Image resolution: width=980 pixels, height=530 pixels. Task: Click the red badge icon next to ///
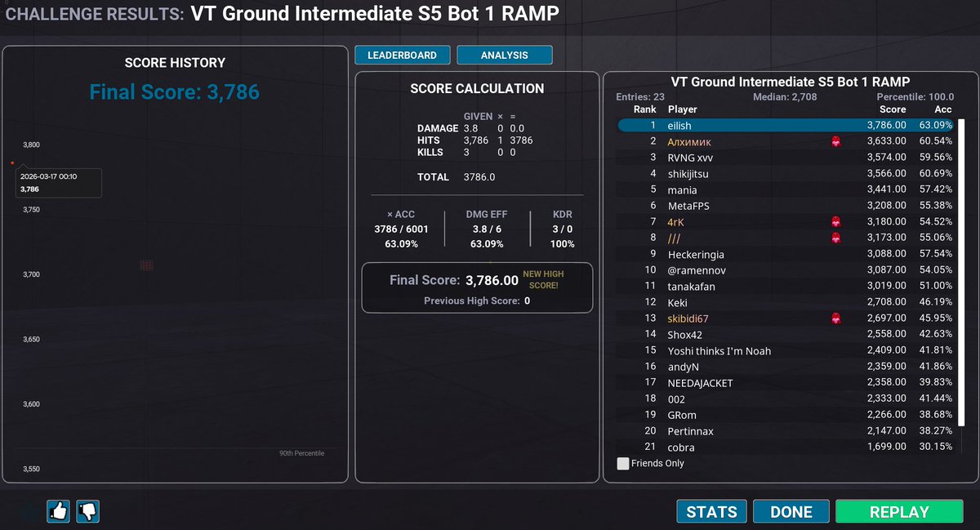click(835, 238)
